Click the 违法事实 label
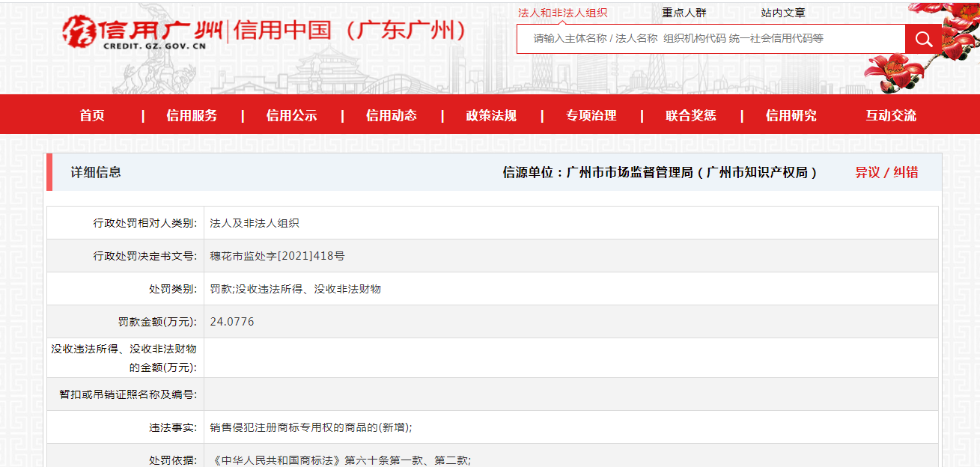Screen dimensions: 980x467 click(173, 427)
